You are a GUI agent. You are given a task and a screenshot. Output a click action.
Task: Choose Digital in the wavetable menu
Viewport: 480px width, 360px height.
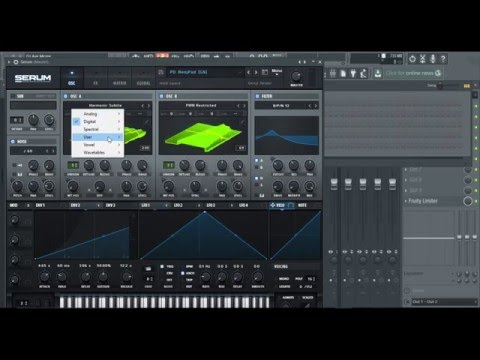tap(97, 122)
